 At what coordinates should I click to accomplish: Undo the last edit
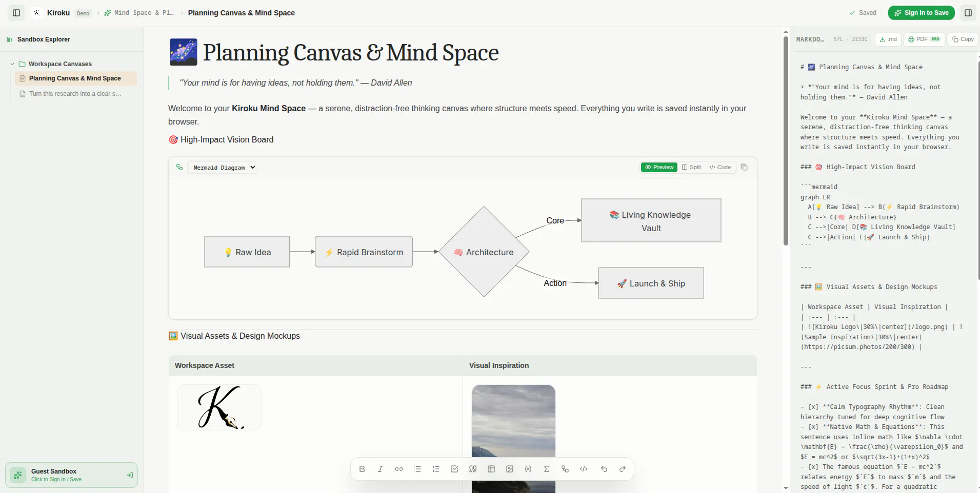tap(604, 469)
